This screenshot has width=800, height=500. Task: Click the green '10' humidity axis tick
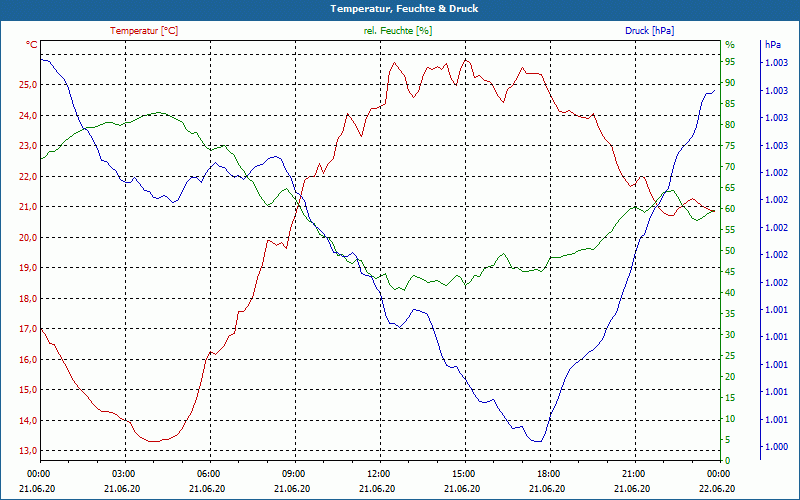730,419
